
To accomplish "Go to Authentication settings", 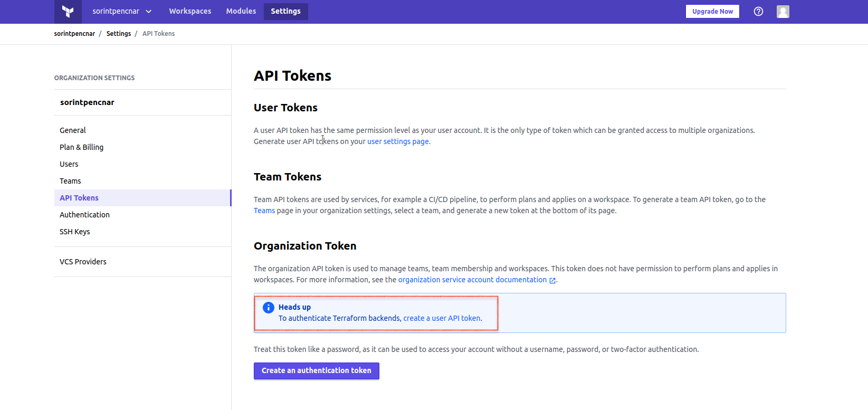I will tap(84, 215).
